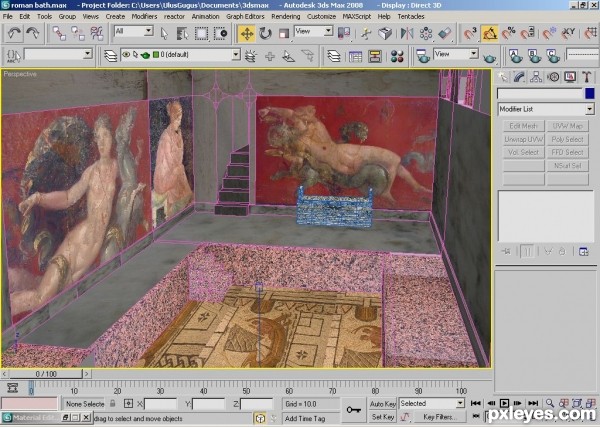The image size is (600, 427).
Task: Expand the named selection sets dropdown
Action: click(88, 54)
